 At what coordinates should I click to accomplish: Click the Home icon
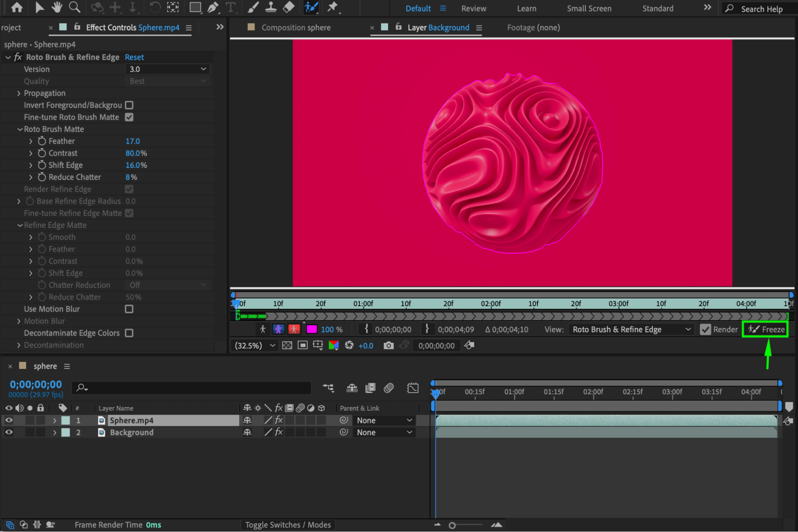[17, 7]
